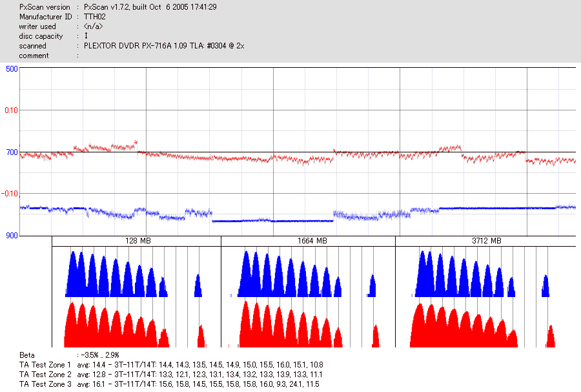Select the 1664 MB zone header

pyautogui.click(x=309, y=241)
